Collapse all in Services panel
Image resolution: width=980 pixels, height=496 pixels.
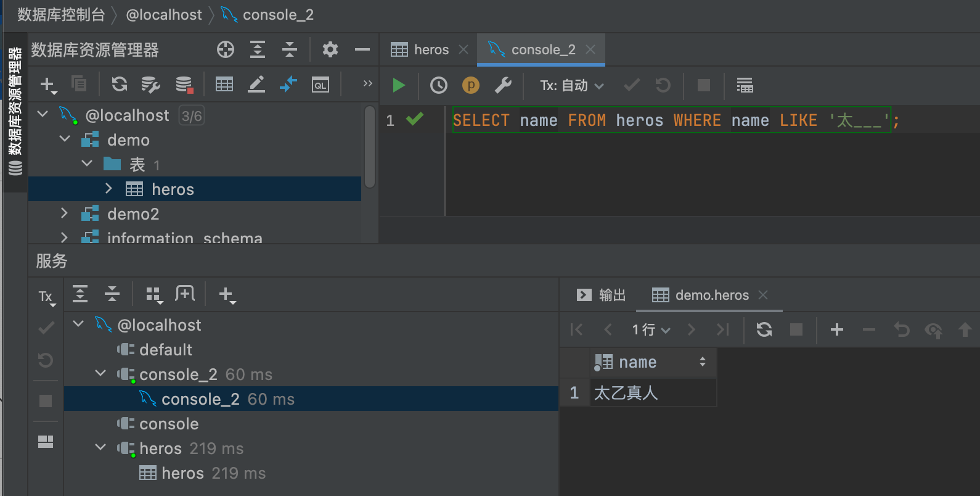[112, 294]
